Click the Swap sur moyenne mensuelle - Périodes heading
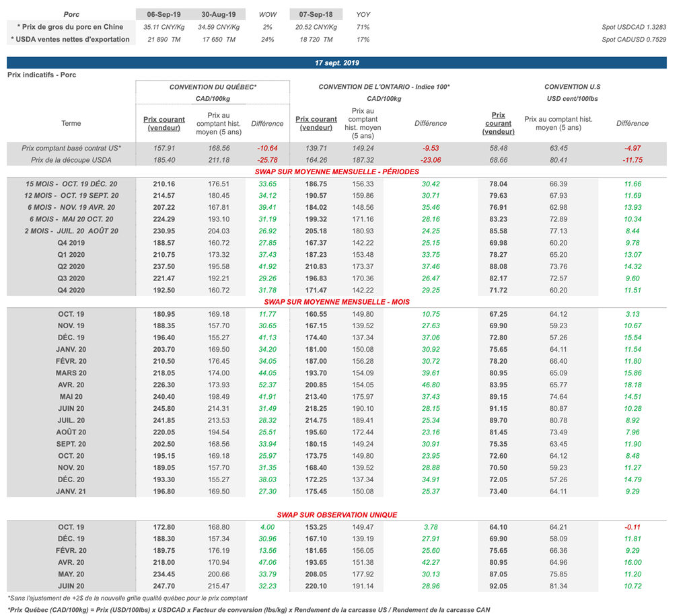Screen dimensions: 689x616 point(336,172)
